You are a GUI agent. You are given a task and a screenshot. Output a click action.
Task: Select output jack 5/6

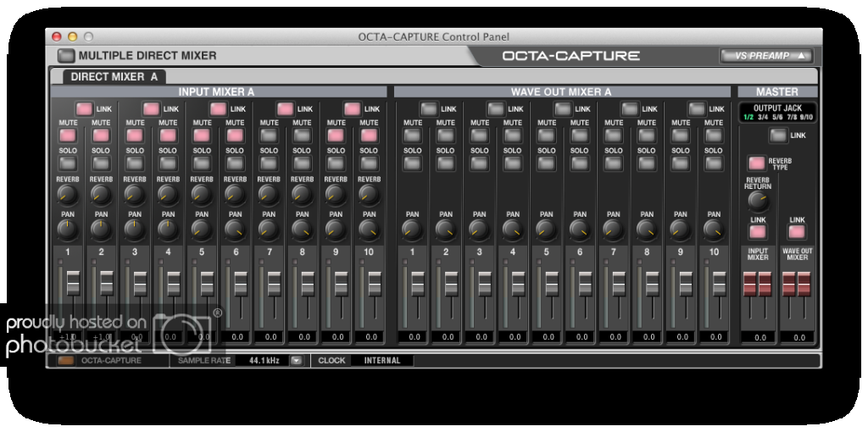point(777,117)
